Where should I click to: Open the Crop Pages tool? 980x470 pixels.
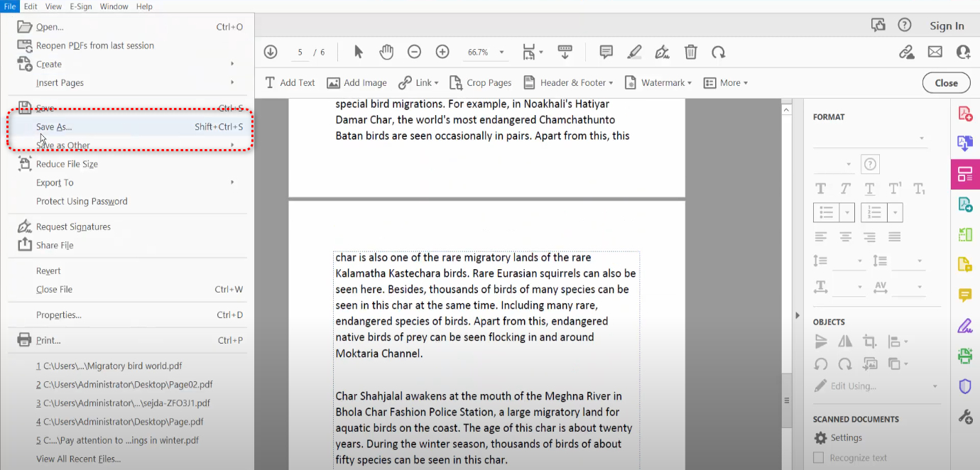click(481, 82)
